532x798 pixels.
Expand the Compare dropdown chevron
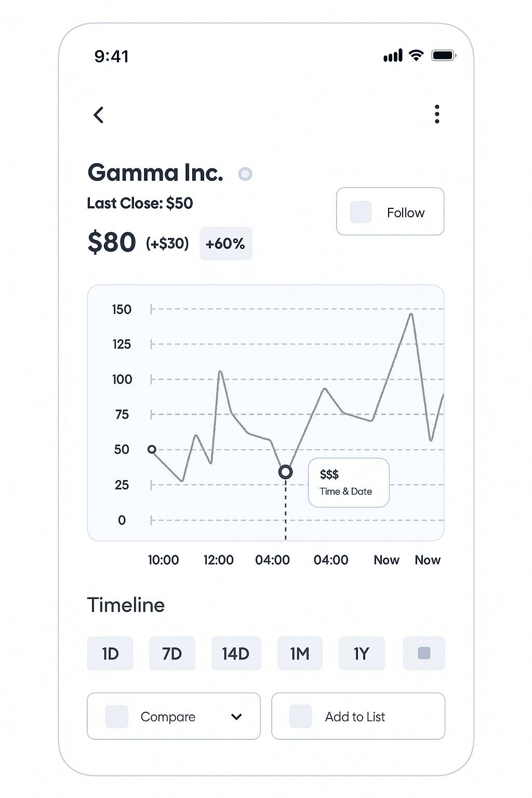point(236,717)
